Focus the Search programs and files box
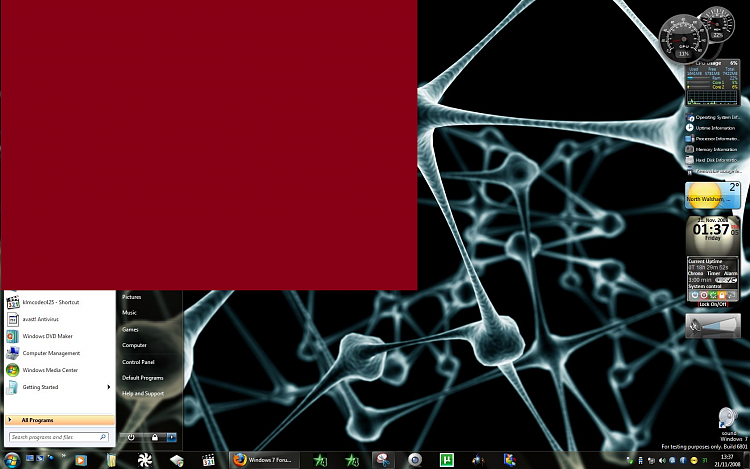Image resolution: width=750 pixels, height=469 pixels. pyautogui.click(x=59, y=437)
